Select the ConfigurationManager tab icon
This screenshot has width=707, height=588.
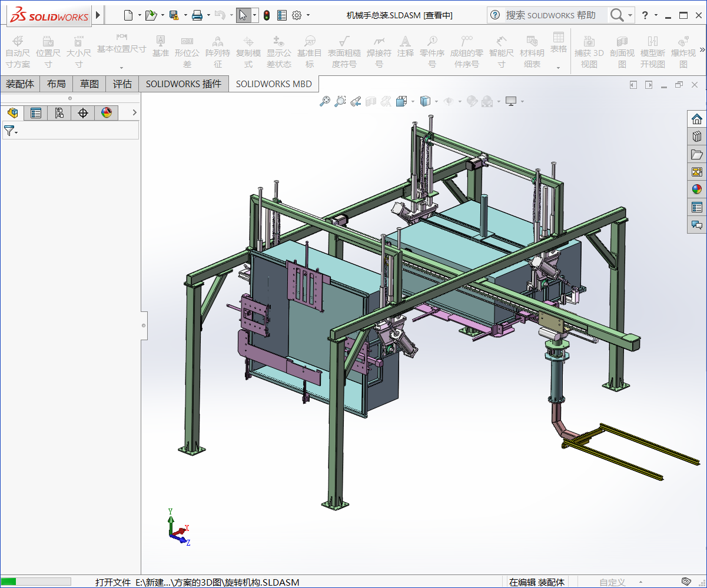tap(59, 113)
